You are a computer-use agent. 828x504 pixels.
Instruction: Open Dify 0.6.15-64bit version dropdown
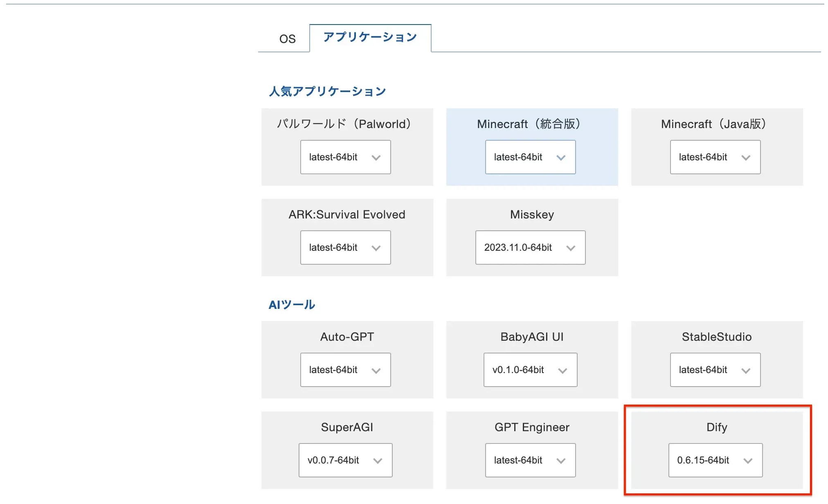[x=715, y=460]
